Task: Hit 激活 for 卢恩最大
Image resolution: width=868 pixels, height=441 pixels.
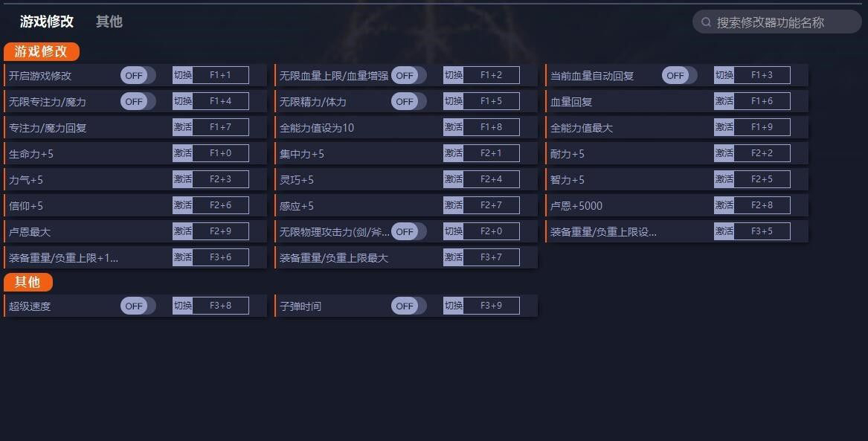Action: (182, 231)
